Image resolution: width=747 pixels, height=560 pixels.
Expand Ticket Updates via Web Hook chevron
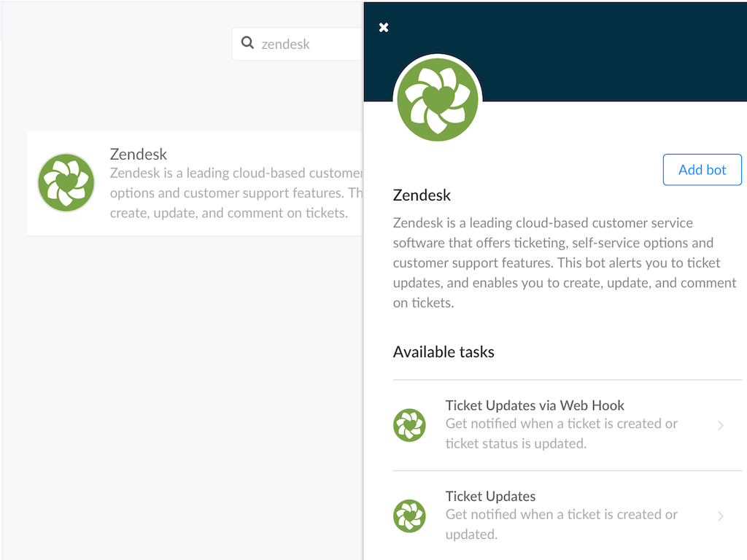tap(721, 425)
